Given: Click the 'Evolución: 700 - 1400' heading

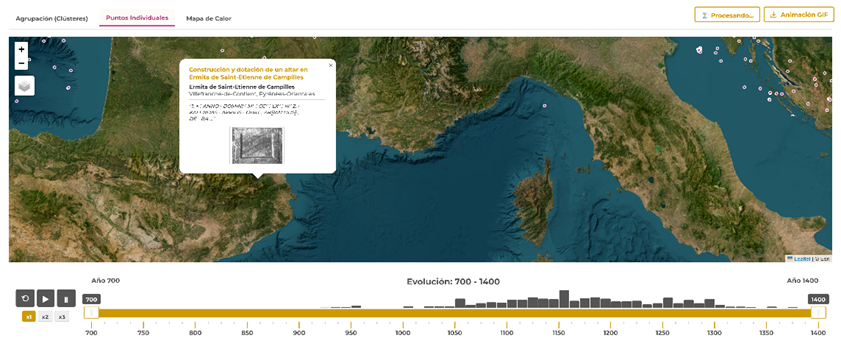Looking at the screenshot, I should click(453, 281).
